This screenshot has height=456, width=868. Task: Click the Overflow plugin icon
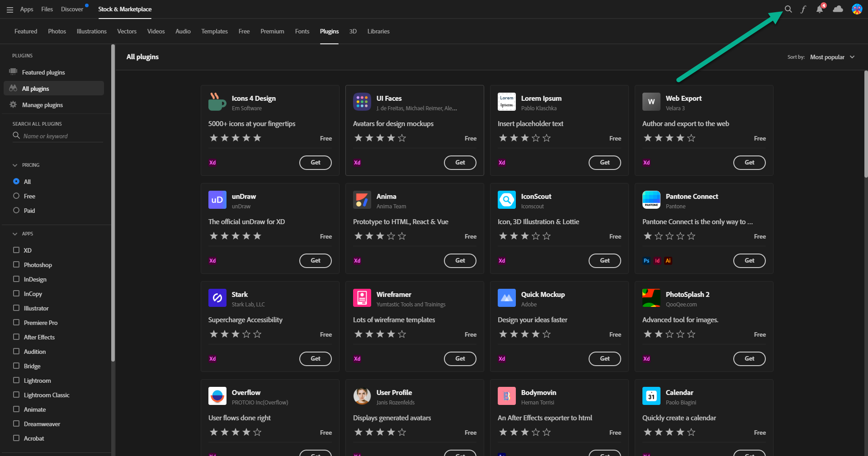coord(217,396)
